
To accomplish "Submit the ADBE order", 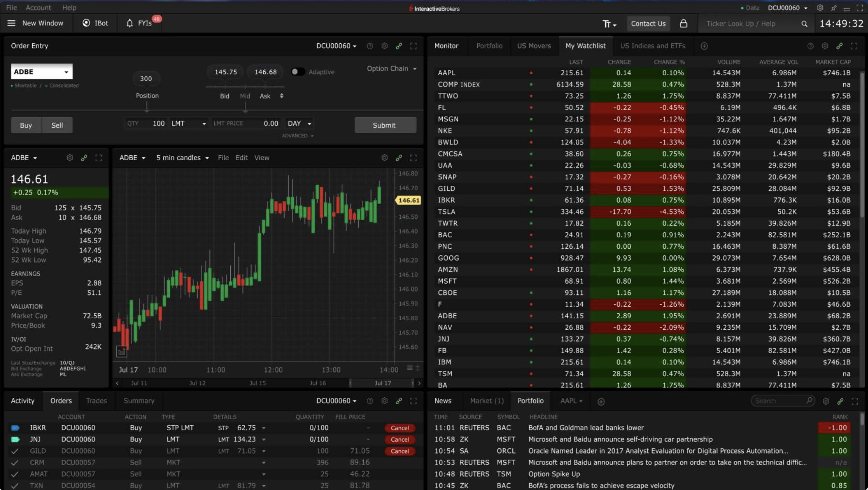I will tap(385, 125).
